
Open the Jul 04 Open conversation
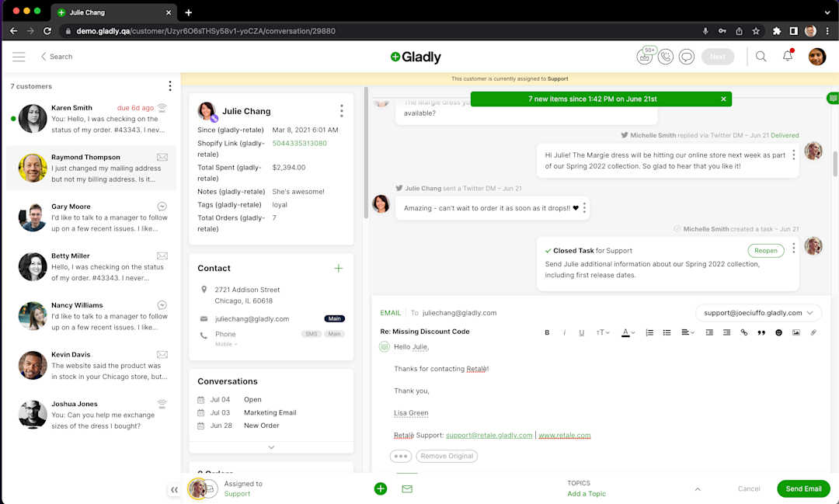tap(271, 400)
